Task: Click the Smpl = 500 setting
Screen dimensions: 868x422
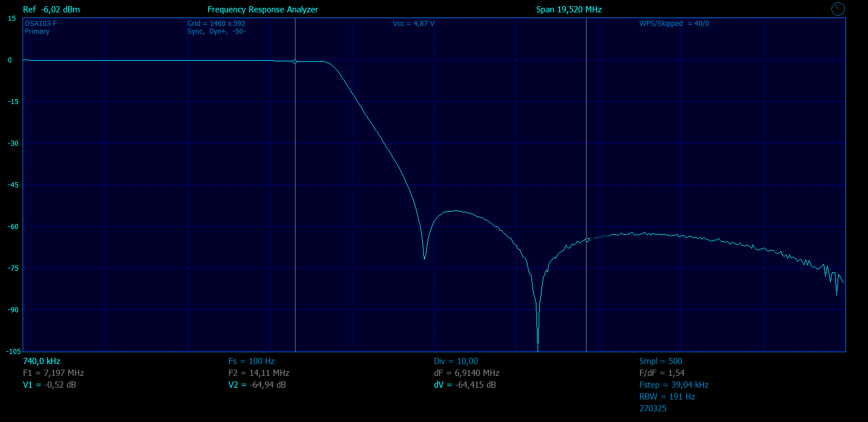Action: [661, 361]
